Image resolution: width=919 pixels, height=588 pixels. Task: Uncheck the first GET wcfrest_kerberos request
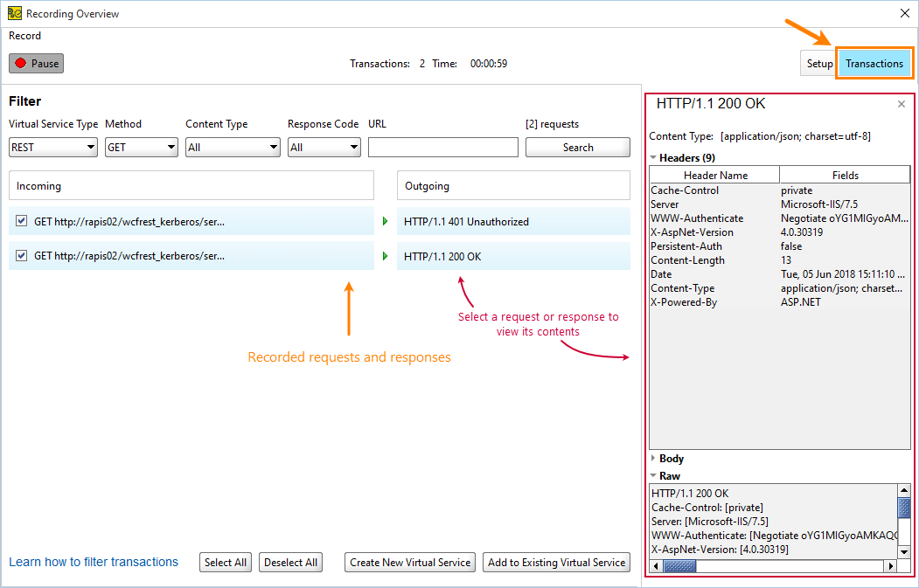[x=20, y=221]
